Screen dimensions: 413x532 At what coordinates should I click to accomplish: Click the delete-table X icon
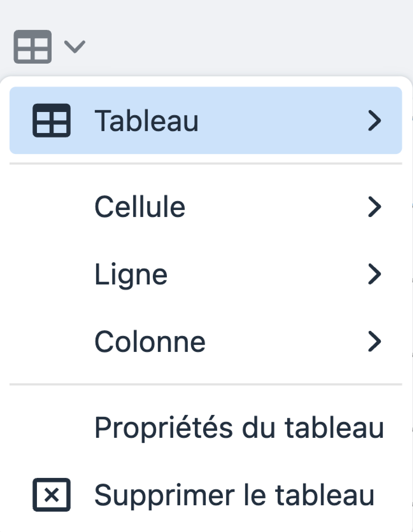52,495
